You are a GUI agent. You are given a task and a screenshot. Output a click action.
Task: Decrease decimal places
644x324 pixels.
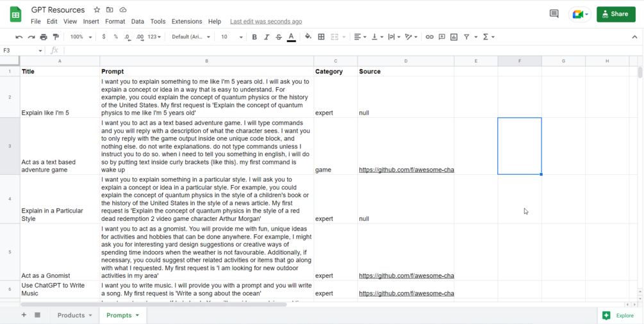128,37
